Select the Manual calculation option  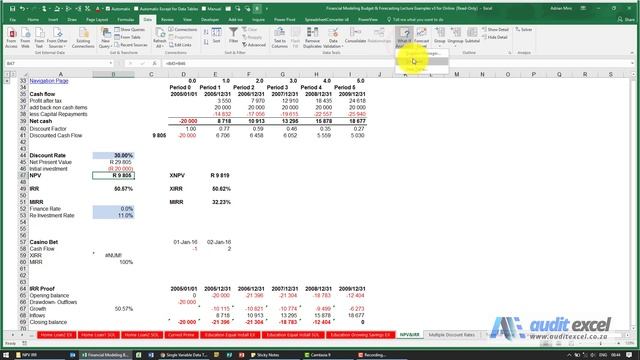tap(211, 8)
